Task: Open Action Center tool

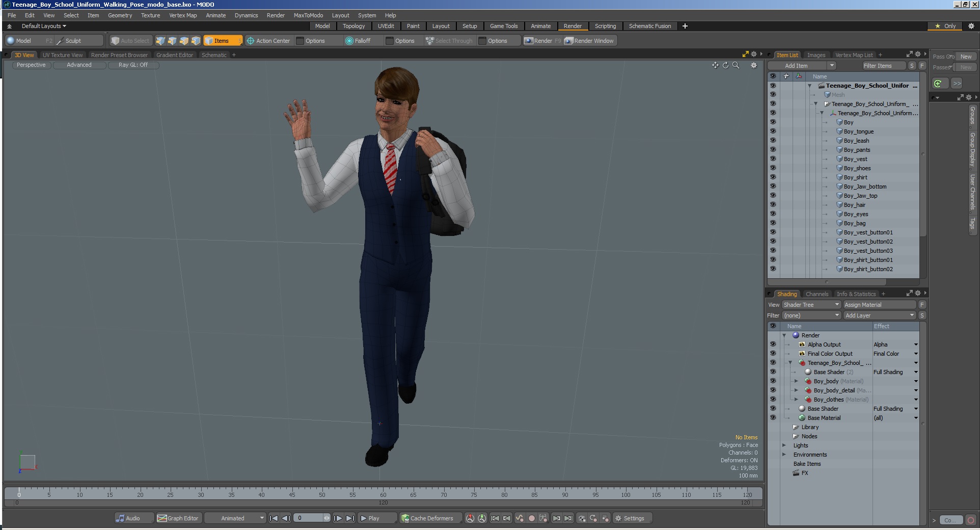Action: tap(268, 41)
